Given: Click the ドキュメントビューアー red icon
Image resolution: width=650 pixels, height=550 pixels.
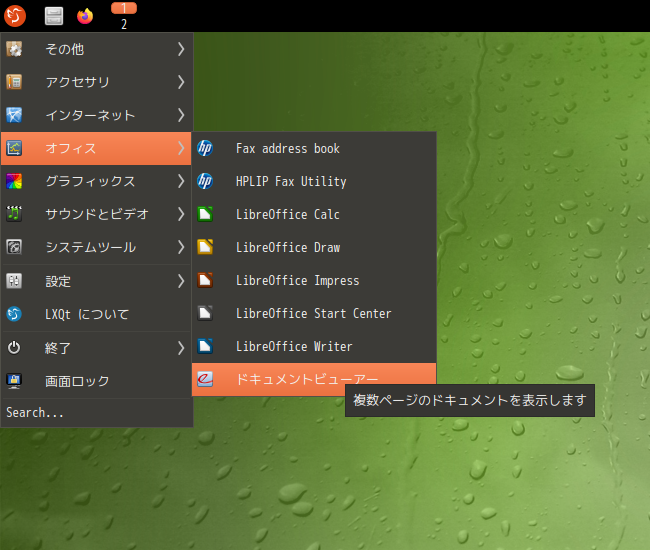Looking at the screenshot, I should pyautogui.click(x=205, y=379).
